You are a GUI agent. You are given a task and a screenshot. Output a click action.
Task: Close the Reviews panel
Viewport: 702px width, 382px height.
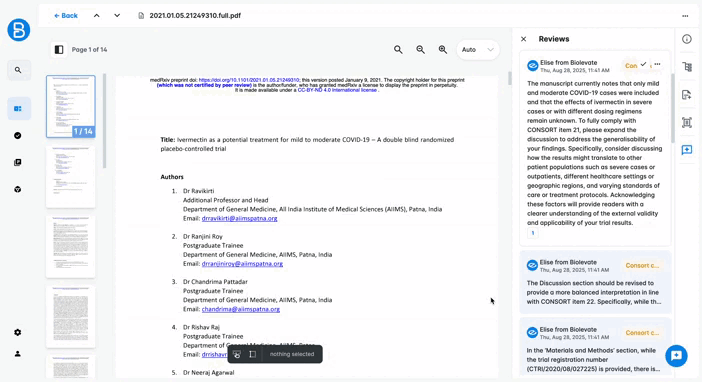point(523,39)
